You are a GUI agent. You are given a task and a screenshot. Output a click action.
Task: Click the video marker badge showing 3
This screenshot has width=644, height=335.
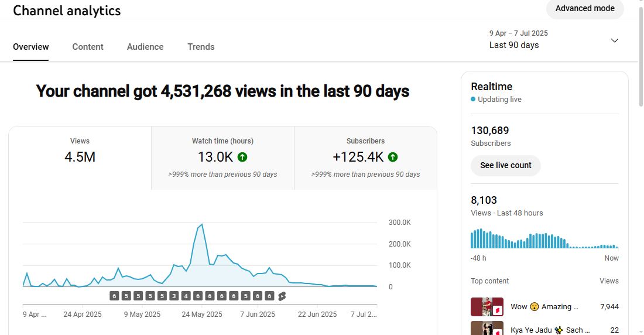tap(174, 296)
